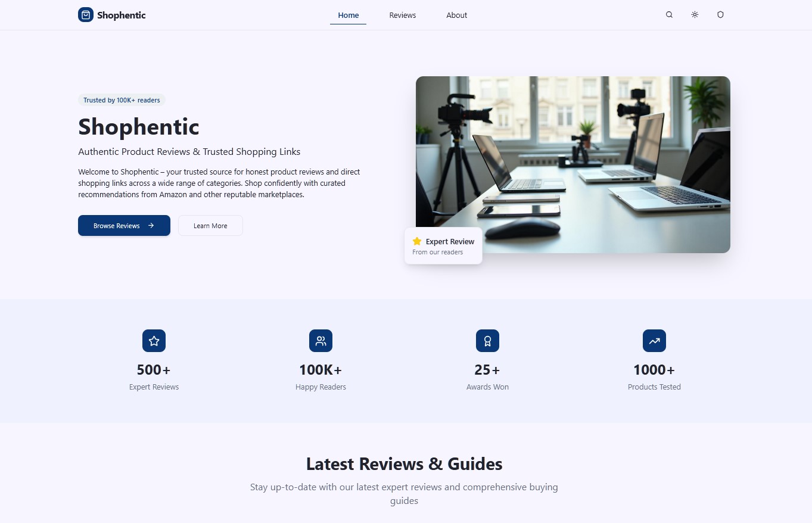The width and height of the screenshot is (812, 523).
Task: Select the award icon above Awards Won
Action: pyautogui.click(x=487, y=341)
